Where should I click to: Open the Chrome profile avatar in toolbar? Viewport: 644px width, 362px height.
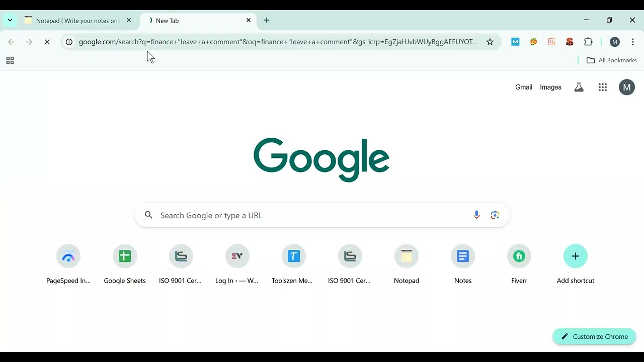coord(615,42)
